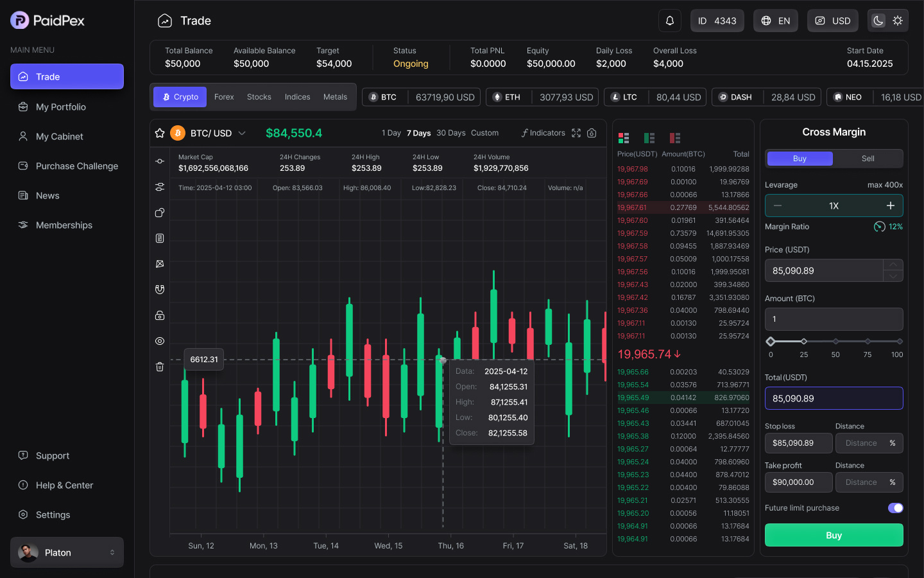Open fullscreen mode for the chart
This screenshot has width=924, height=578.
tap(576, 133)
